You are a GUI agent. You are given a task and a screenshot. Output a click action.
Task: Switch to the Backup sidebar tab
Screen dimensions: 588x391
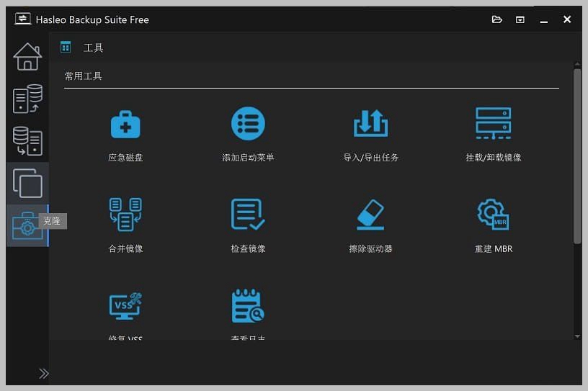27,99
